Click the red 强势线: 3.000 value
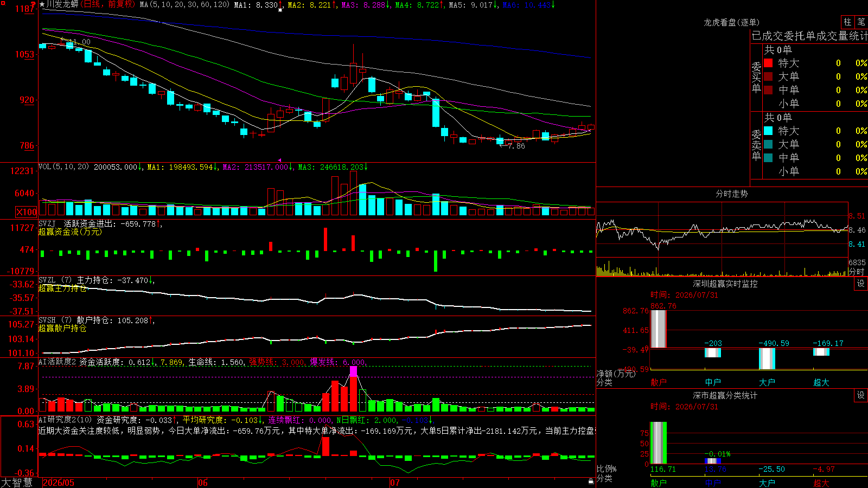This screenshot has width=868, height=488. coord(277,362)
